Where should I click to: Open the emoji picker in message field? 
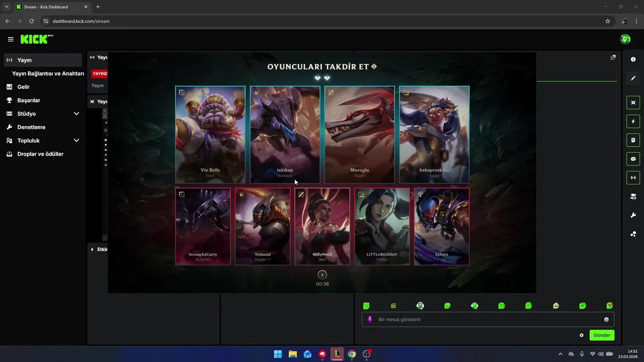[x=606, y=319]
